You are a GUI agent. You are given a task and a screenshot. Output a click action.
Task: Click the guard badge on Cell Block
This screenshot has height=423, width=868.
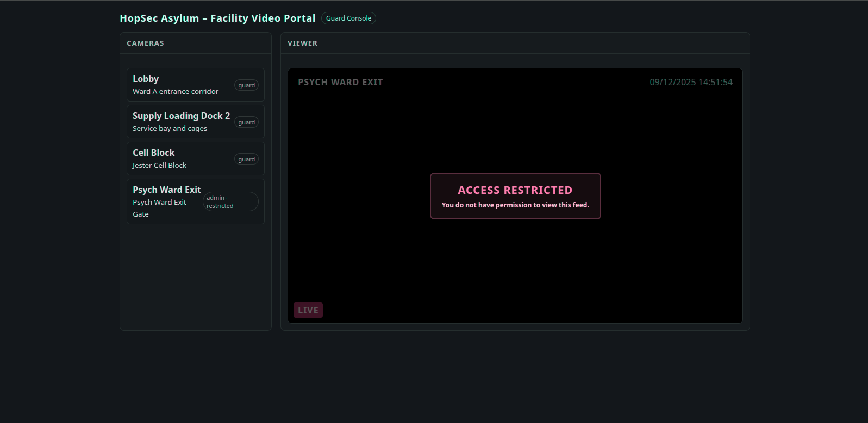[x=246, y=159]
